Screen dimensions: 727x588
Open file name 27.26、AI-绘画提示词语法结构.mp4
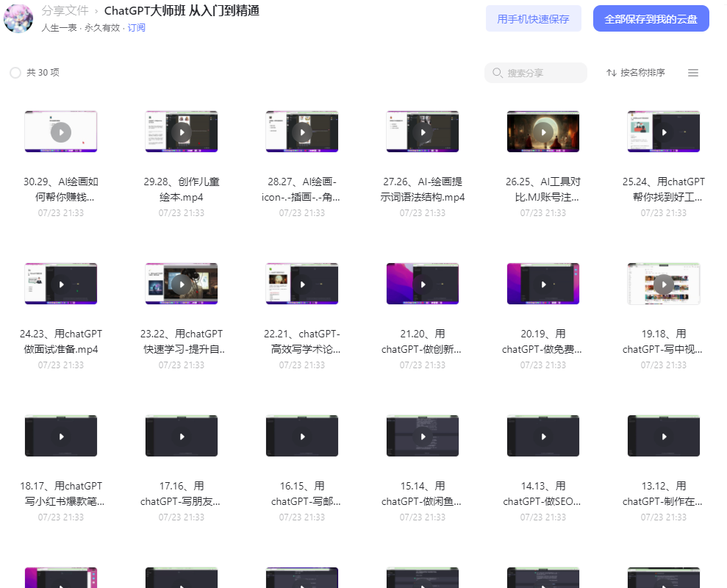[x=423, y=189]
